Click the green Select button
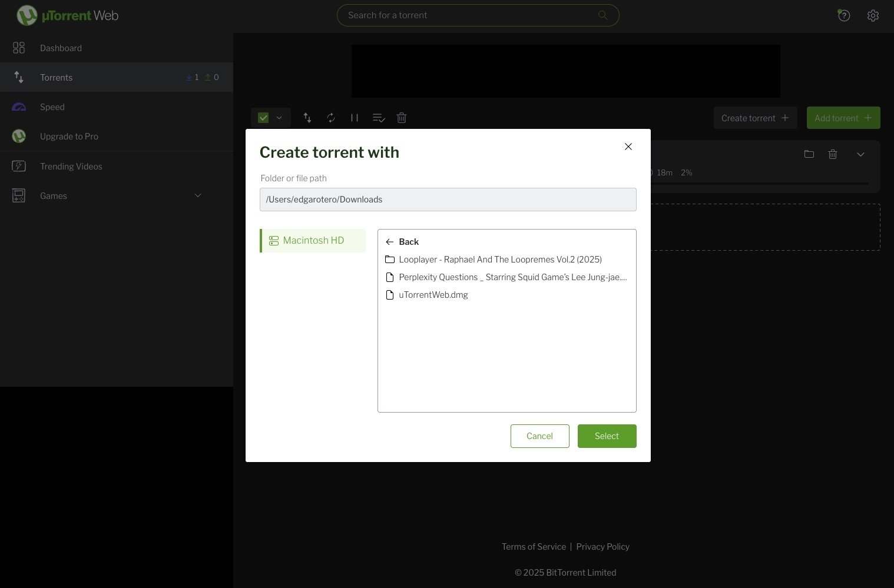The height and width of the screenshot is (588, 894). tap(607, 436)
